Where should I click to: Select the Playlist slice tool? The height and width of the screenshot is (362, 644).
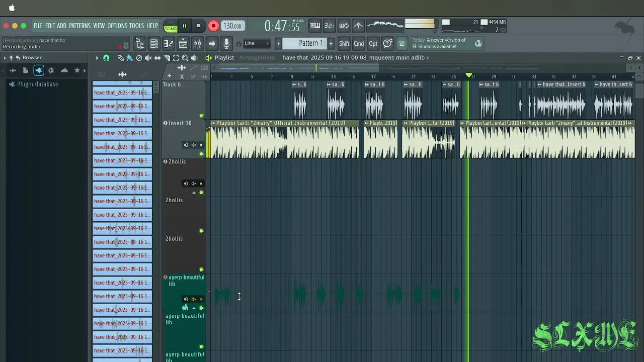click(x=167, y=58)
